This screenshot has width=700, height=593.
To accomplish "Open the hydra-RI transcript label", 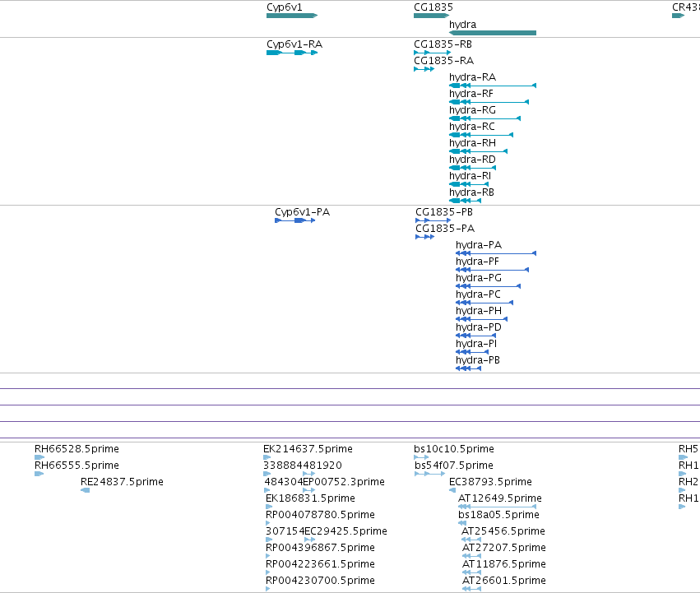I will (x=470, y=176).
